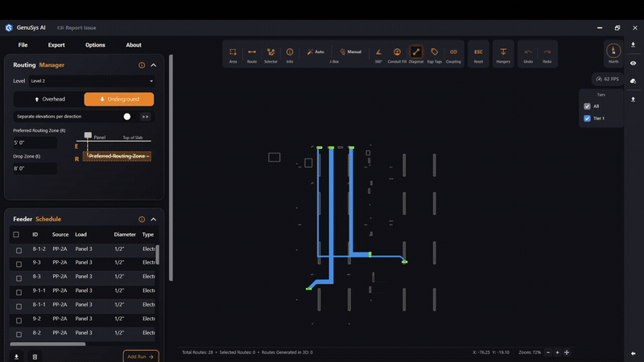Screen dimensions: 644x362
Task: Check the box for feeder 8-3
Action: 19,278
